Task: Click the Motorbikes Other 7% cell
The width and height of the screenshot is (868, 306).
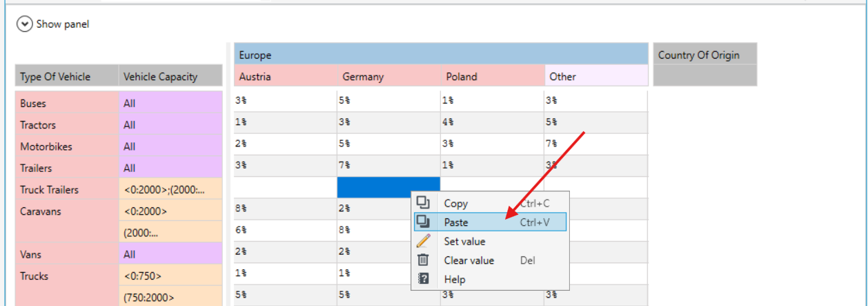Action: click(596, 144)
